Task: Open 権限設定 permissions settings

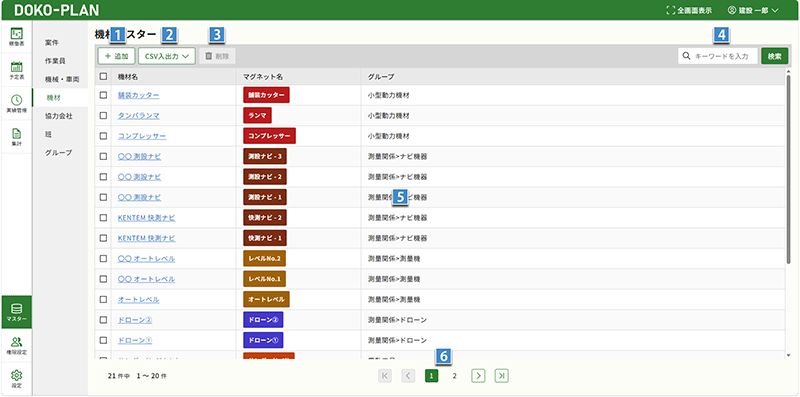Action: pyautogui.click(x=17, y=345)
